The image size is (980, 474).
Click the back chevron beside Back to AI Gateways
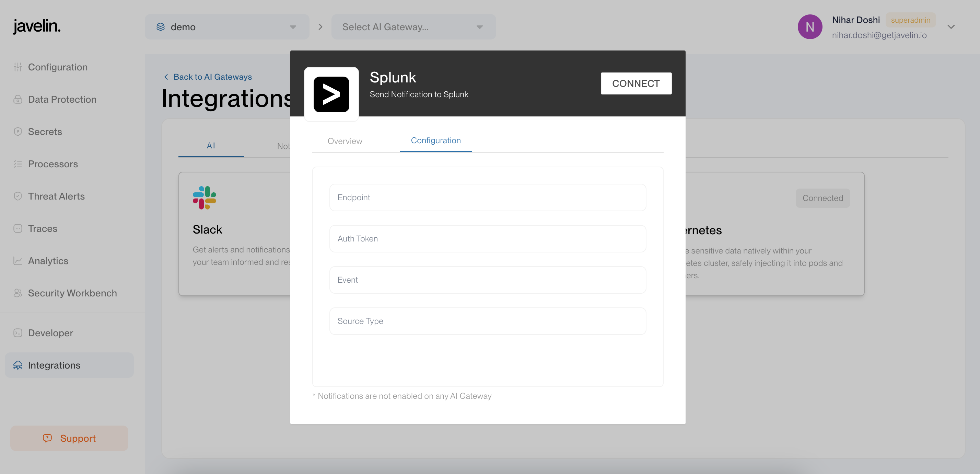tap(166, 77)
